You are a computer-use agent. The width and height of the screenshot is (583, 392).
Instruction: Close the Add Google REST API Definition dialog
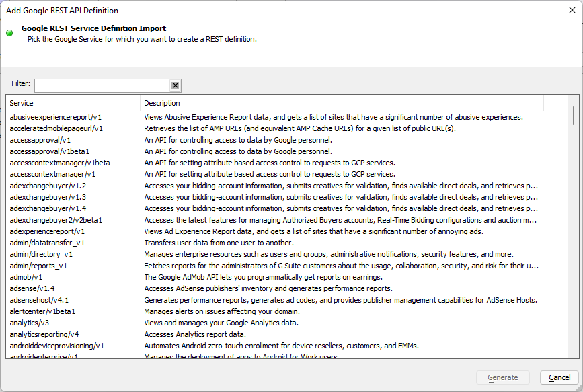click(x=572, y=10)
